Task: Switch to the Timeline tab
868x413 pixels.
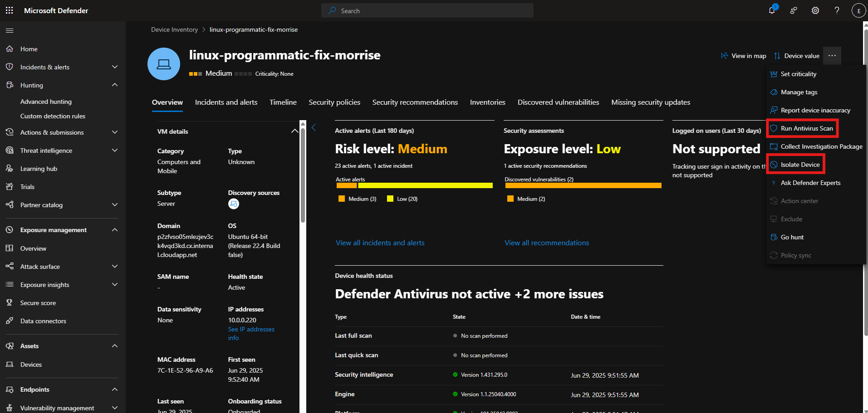Action: point(283,102)
